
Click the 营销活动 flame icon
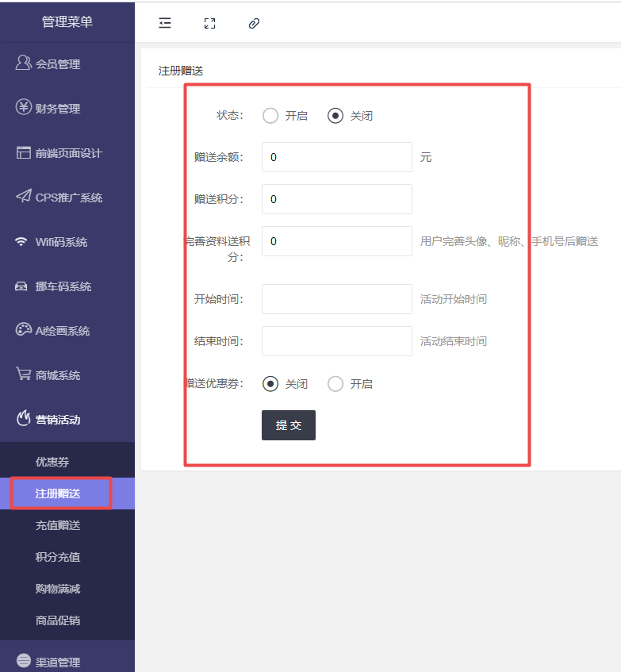coord(23,418)
